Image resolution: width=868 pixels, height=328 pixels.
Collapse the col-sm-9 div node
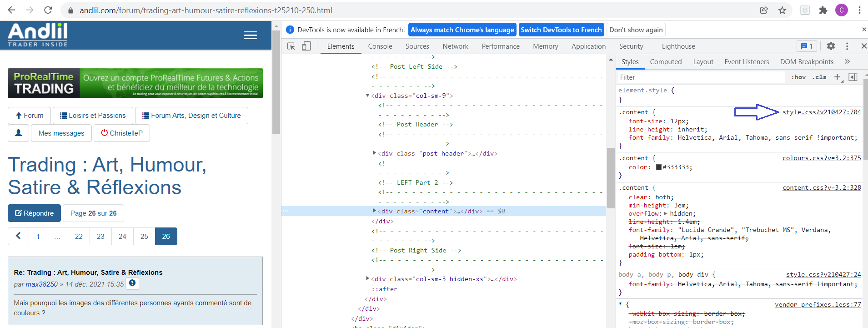[x=367, y=96]
